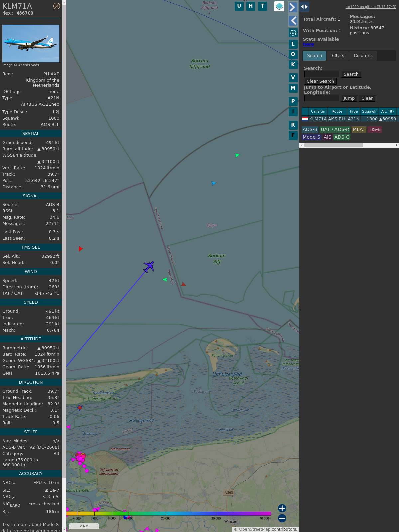
Task: Toggle the U map button
Action: tap(239, 6)
